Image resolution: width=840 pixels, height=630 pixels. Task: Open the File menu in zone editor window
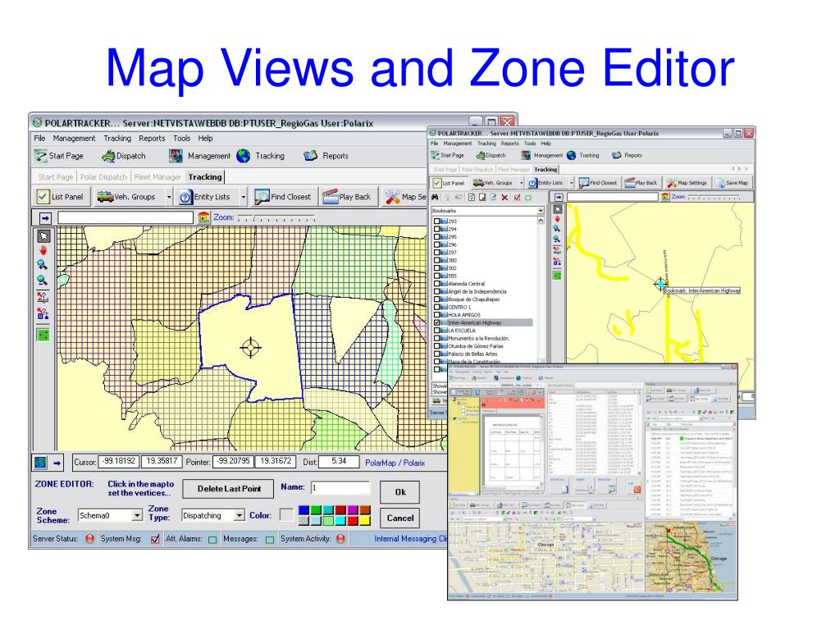click(x=39, y=138)
